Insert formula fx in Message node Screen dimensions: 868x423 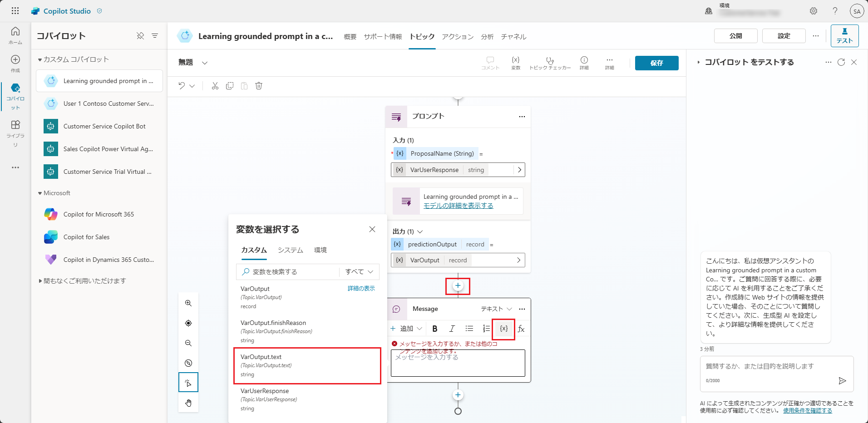(x=521, y=329)
